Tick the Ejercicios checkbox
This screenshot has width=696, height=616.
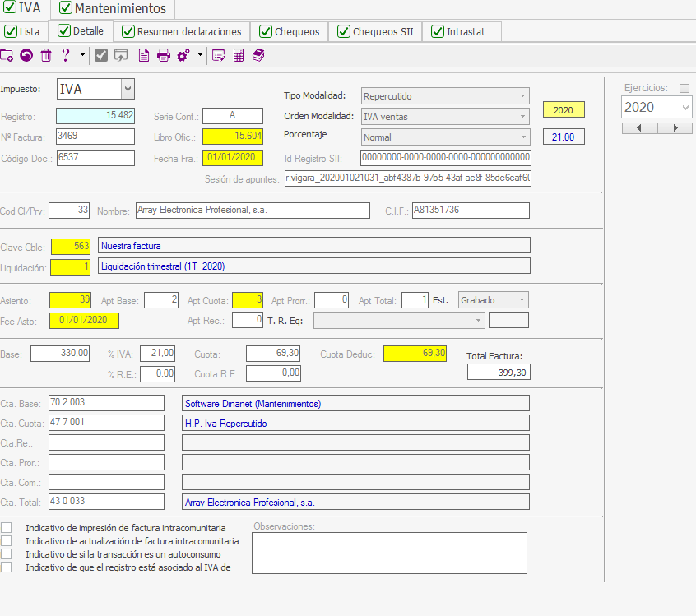(x=684, y=88)
